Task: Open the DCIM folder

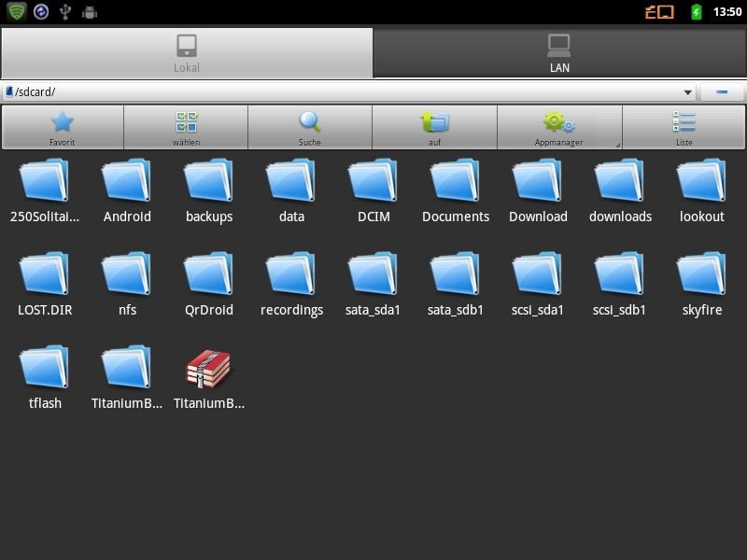Action: [373, 191]
